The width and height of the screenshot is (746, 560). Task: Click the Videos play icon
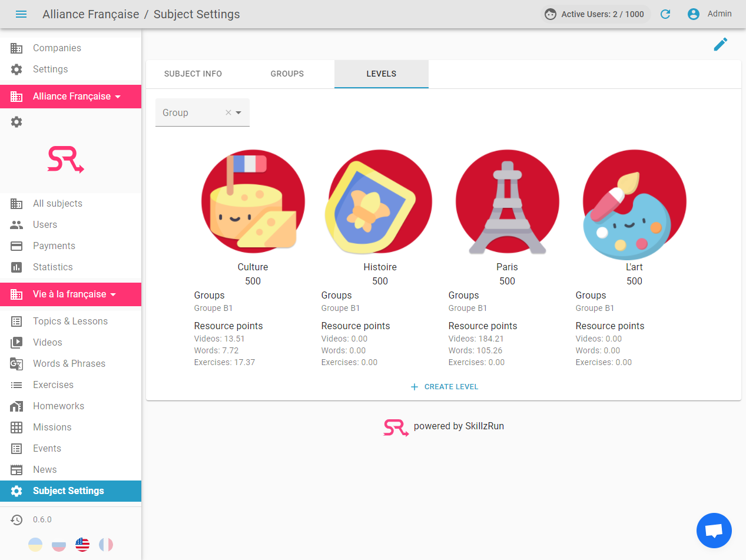tap(16, 343)
